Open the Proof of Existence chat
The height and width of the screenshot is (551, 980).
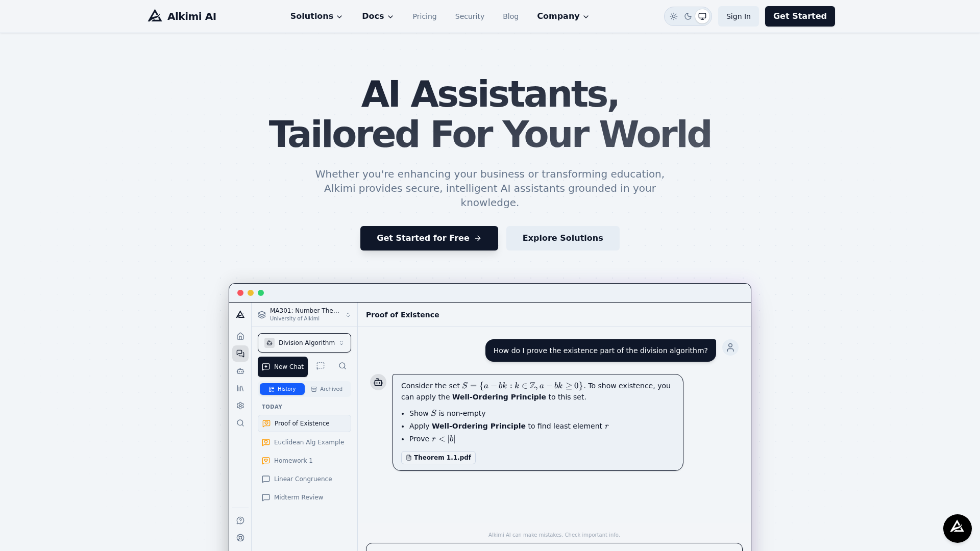pyautogui.click(x=304, y=423)
